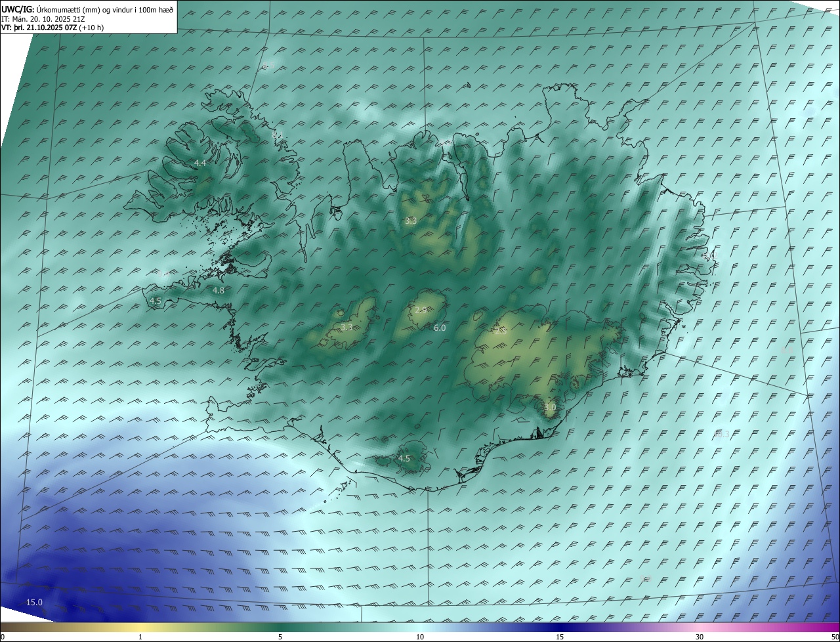Image resolution: width=840 pixels, height=642 pixels.
Task: Click the faint 10.3 value label over the sea
Action: coord(722,434)
